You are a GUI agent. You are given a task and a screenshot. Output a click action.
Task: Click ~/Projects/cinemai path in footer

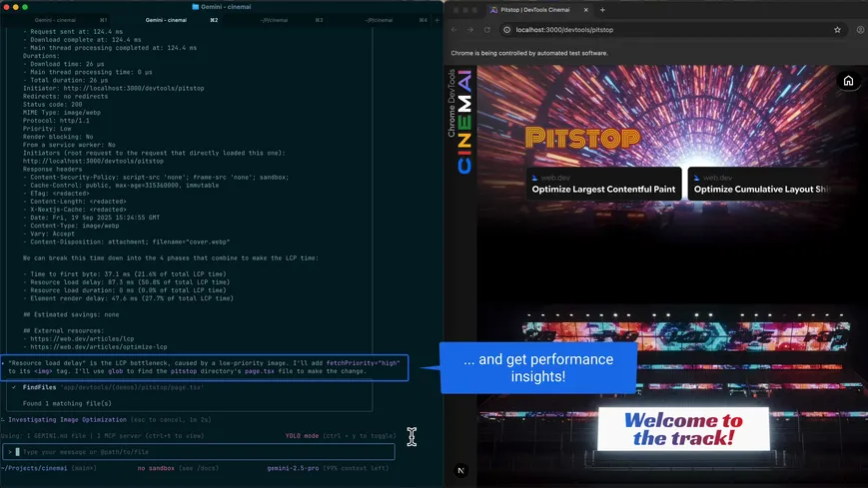(34, 468)
